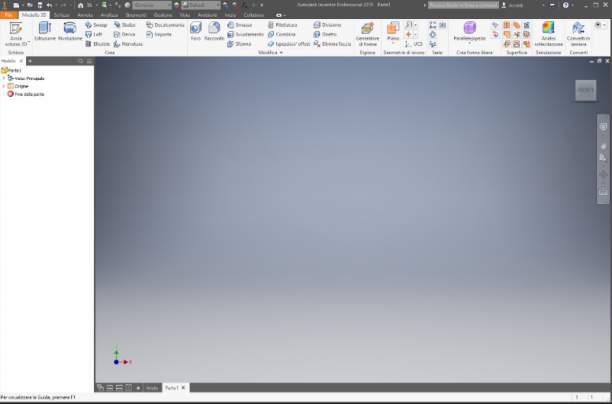Click the Diretto edit command
Viewport: 612px width, 404px height.
(325, 34)
